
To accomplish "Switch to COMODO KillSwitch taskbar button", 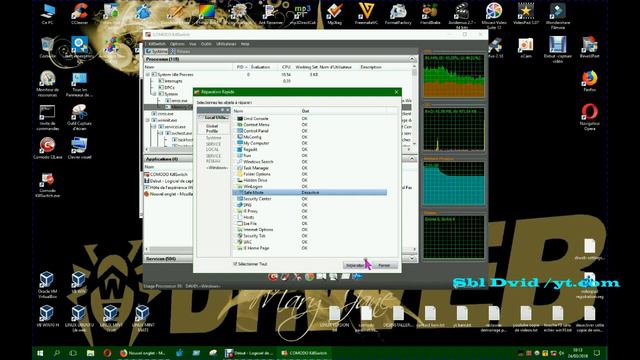I will tap(305, 353).
